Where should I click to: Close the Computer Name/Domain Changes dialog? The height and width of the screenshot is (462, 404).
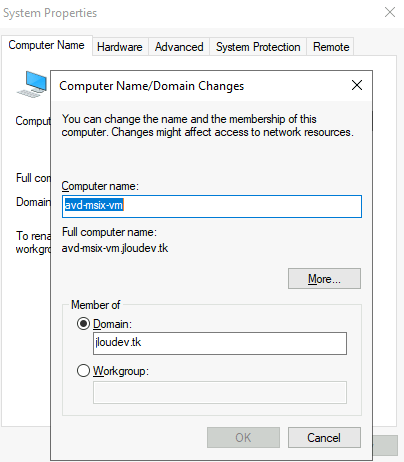coord(357,85)
